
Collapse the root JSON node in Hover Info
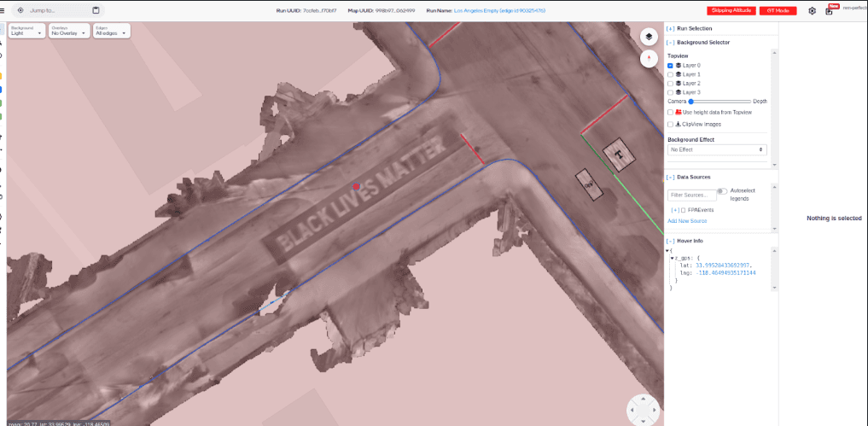coord(667,251)
